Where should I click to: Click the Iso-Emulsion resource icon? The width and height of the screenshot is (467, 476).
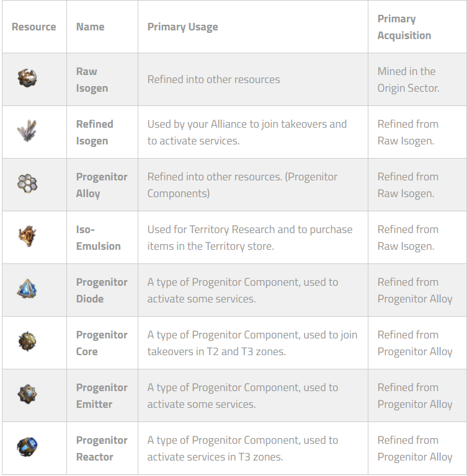coord(27,237)
